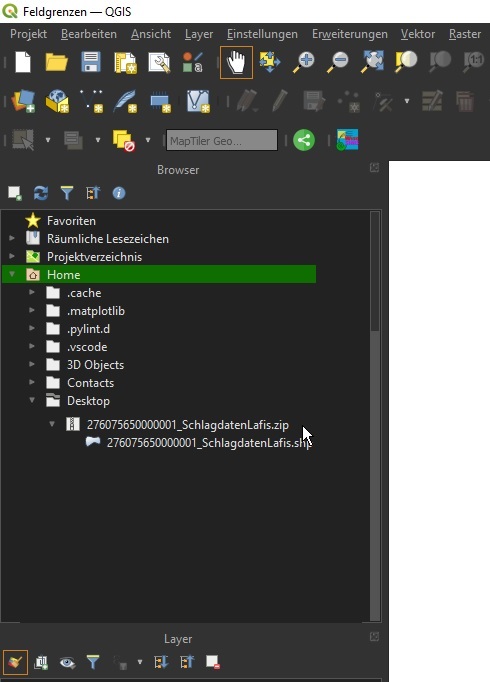Open the Layer styling panel brush icon
Viewport: 490px width, 682px height.
[x=15, y=662]
